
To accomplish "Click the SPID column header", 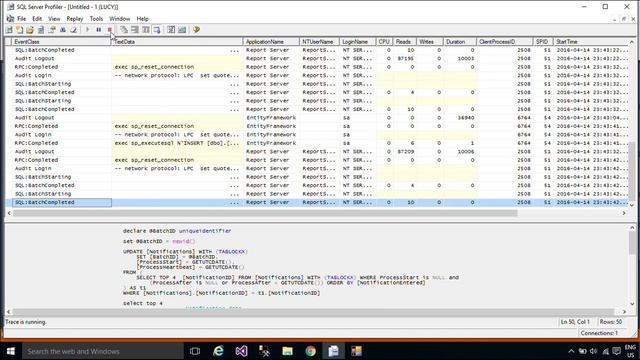I will click(x=543, y=42).
